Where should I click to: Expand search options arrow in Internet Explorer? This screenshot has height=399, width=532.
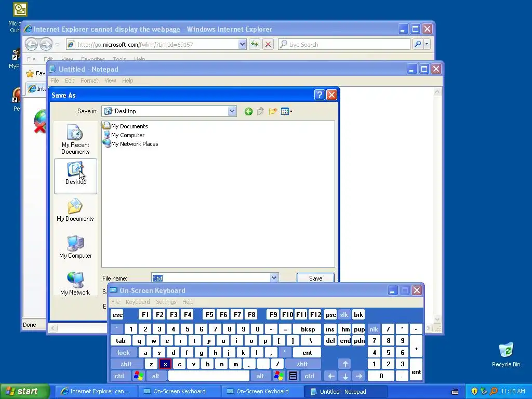(427, 44)
